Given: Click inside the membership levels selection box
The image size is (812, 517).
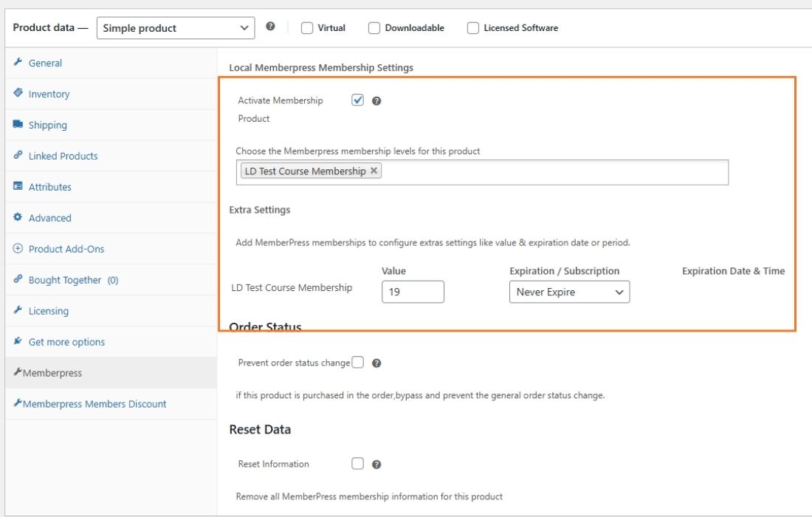Looking at the screenshot, I should tap(554, 172).
